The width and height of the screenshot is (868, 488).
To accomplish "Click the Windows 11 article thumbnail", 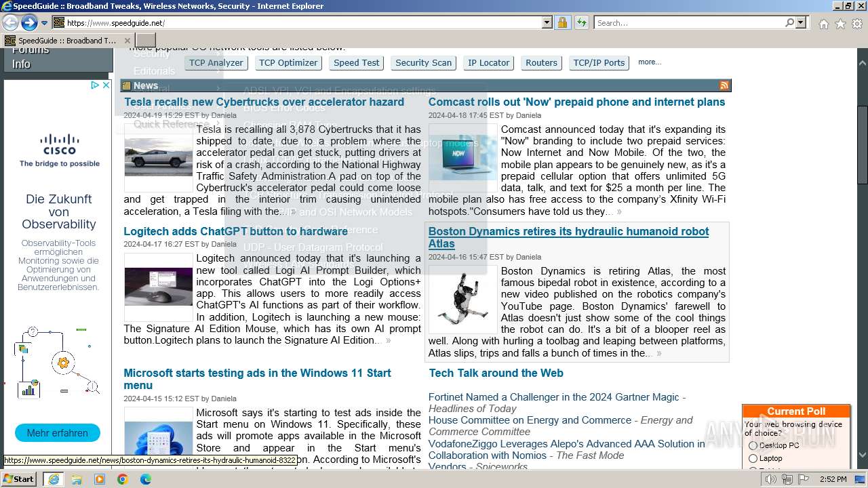I will pyautogui.click(x=159, y=437).
